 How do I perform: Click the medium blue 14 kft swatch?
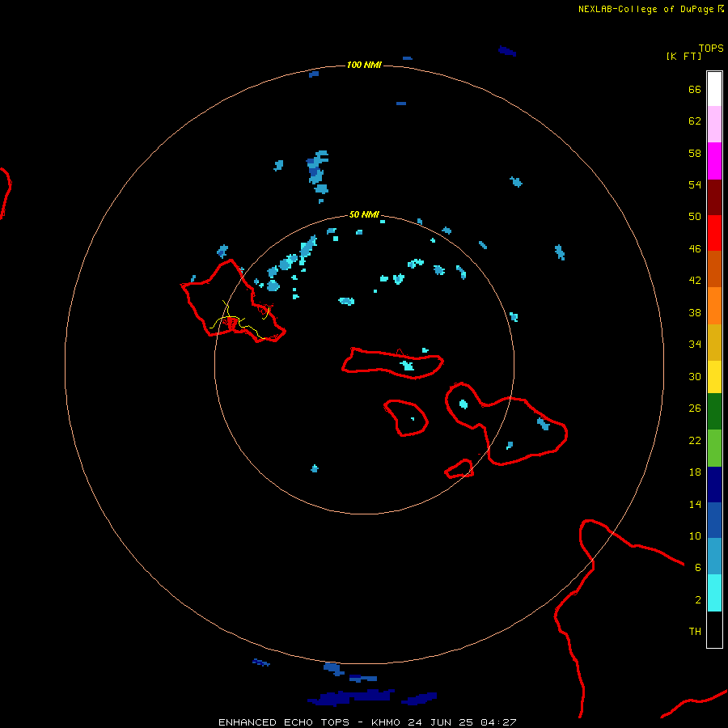(714, 520)
